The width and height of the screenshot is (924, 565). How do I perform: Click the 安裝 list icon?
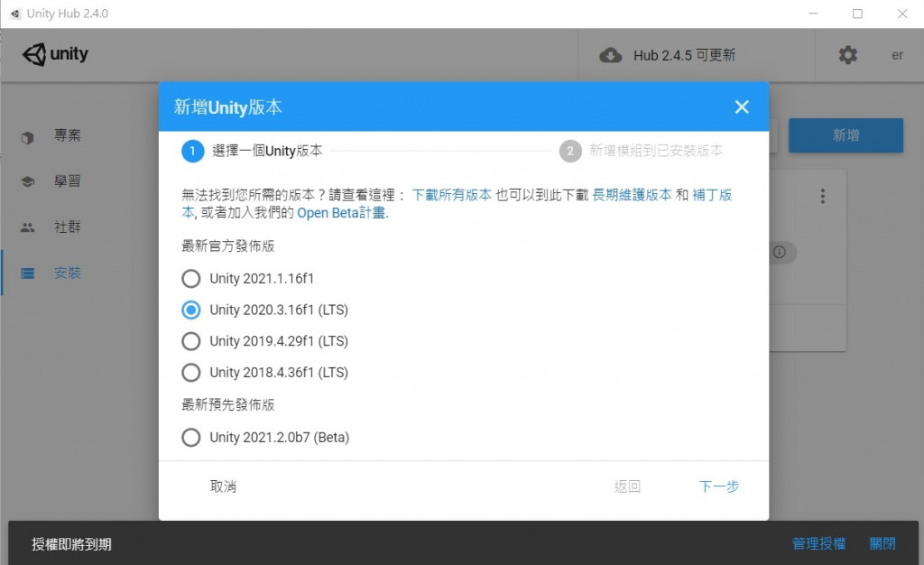27,273
